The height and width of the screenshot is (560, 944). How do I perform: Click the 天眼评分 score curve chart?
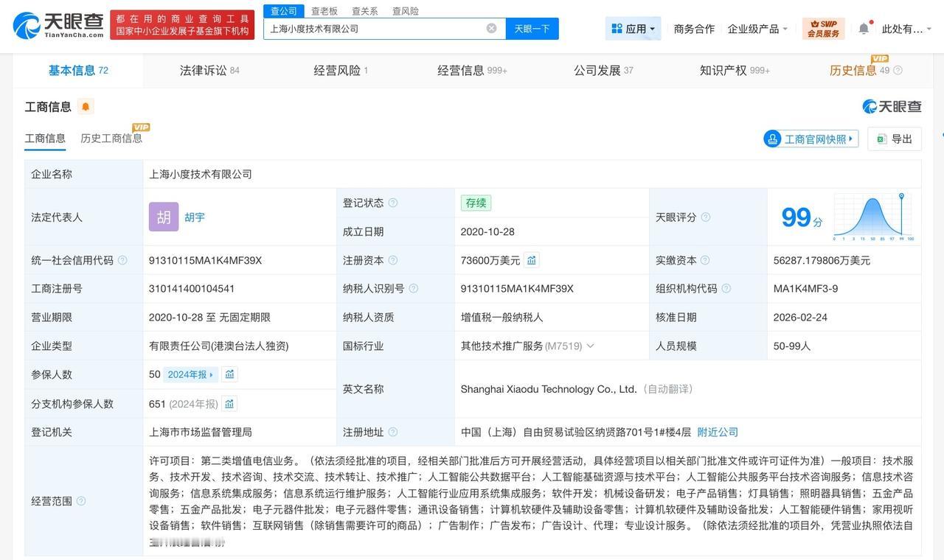click(x=872, y=215)
